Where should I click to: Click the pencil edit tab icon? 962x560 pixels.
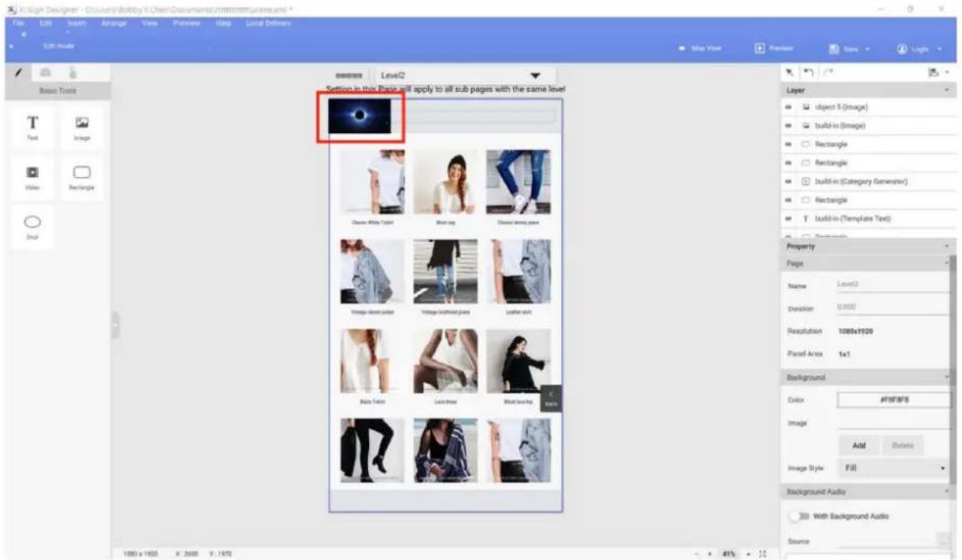tap(19, 72)
